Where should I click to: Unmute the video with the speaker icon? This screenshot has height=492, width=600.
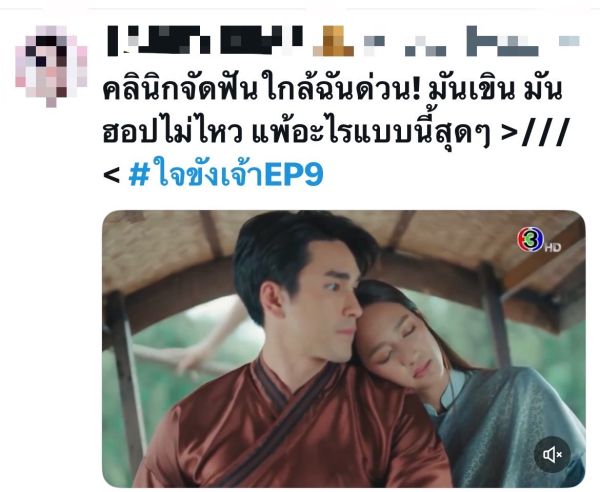[552, 454]
